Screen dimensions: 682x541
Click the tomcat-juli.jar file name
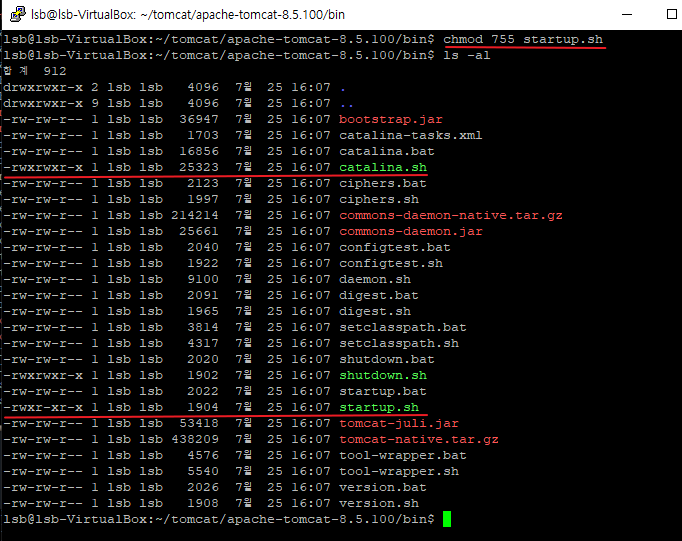tap(399, 423)
